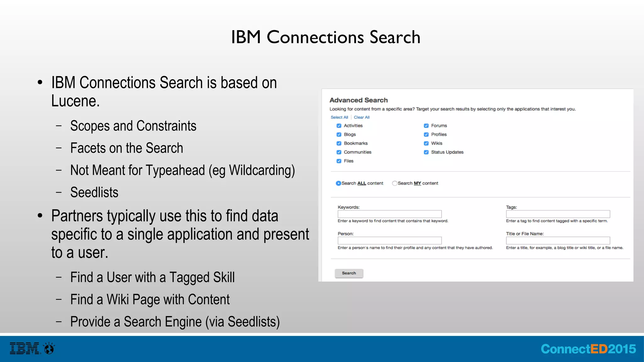This screenshot has width=644, height=362.
Task: Click the 'Scopes and Constraints' bullet
Action: coord(133,126)
